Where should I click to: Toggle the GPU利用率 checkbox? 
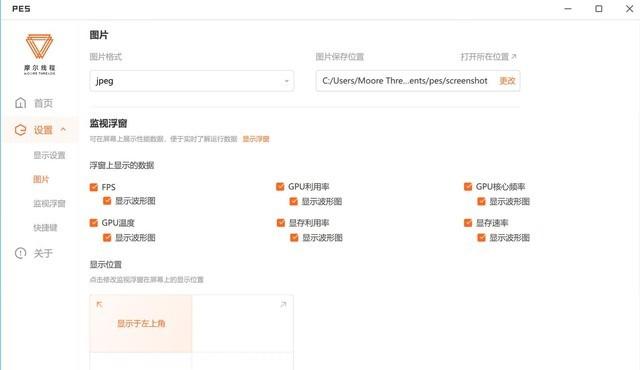[x=280, y=186]
